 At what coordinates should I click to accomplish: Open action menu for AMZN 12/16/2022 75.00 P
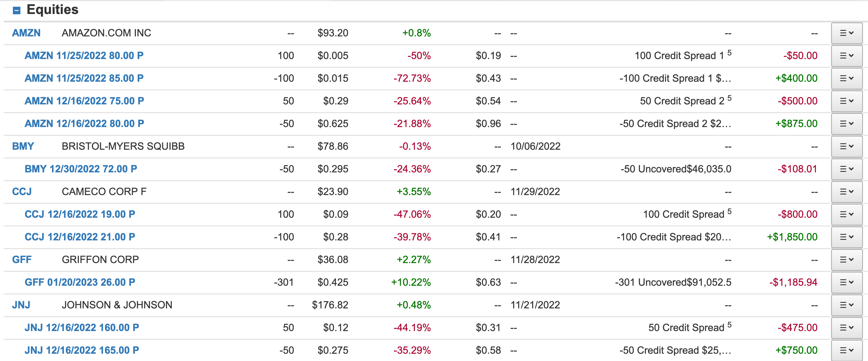point(846,101)
